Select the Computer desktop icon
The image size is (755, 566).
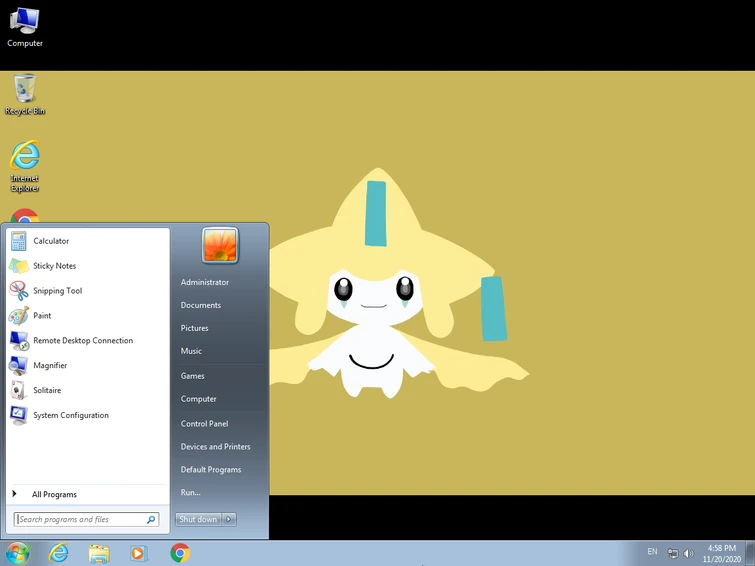tap(25, 27)
